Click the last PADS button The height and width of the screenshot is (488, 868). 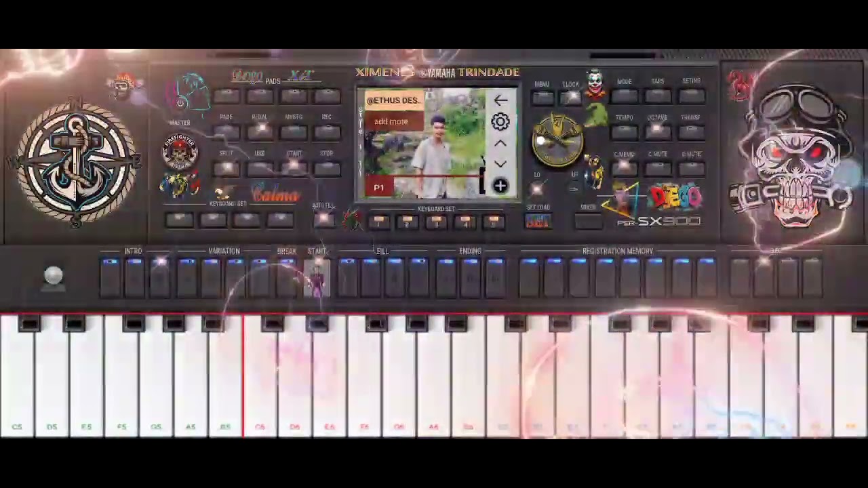point(327,96)
